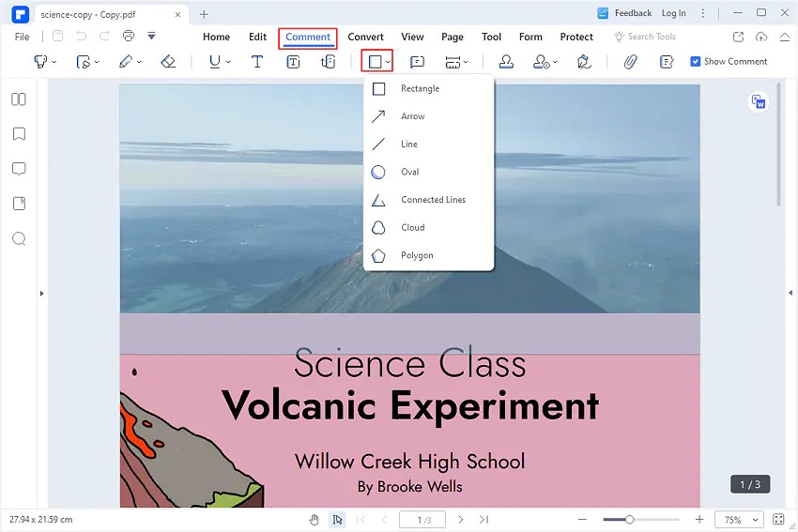Expand the Pencil dropdown arrow
The width and height of the screenshot is (798, 532).
[x=139, y=62]
